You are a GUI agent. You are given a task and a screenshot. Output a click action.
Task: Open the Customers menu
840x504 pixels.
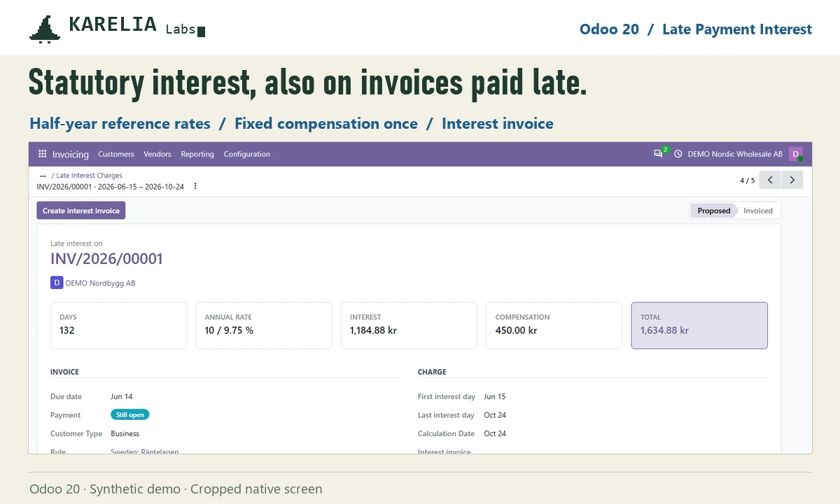point(115,154)
